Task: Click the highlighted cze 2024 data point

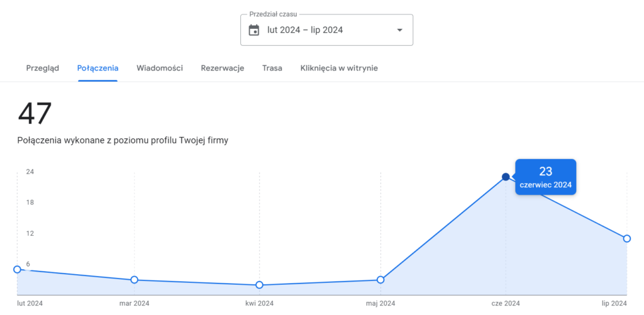Action: coord(506,177)
